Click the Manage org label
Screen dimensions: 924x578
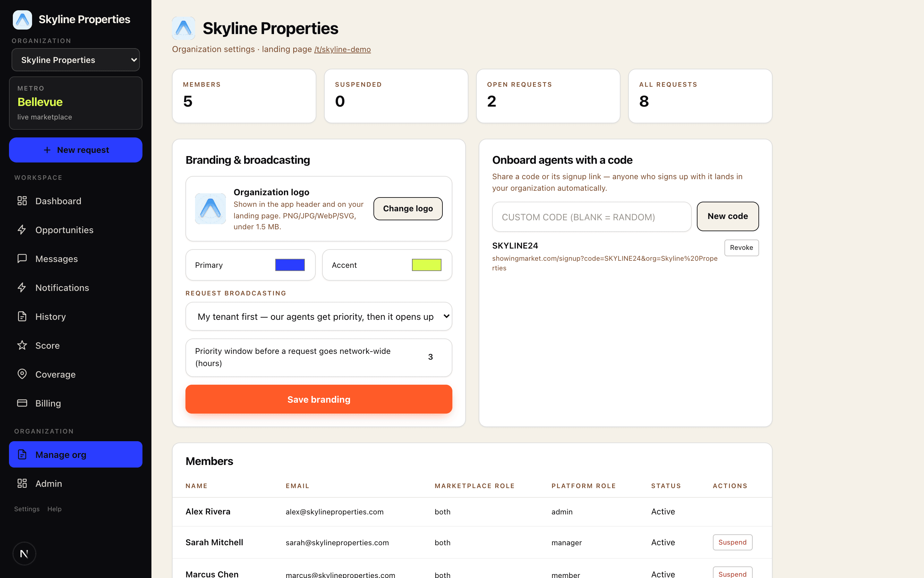pos(61,454)
